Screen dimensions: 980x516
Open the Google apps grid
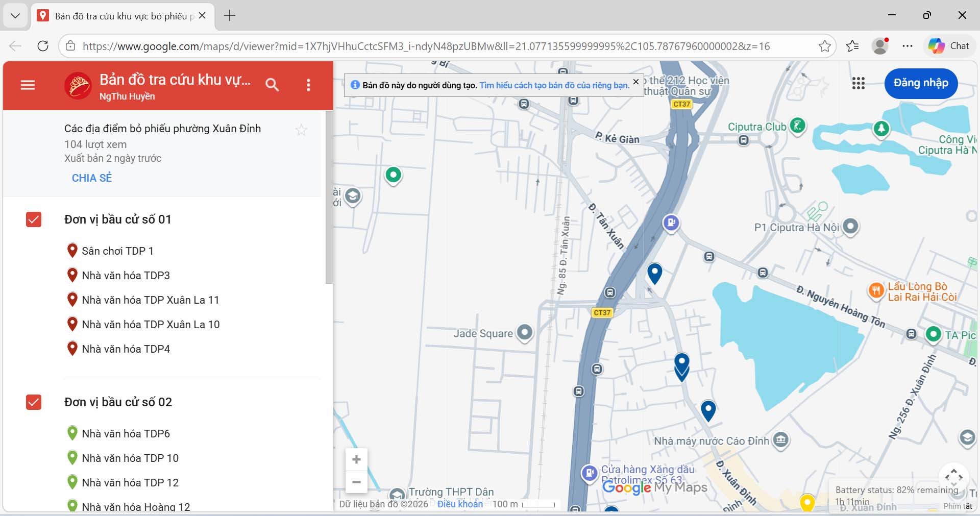(859, 83)
